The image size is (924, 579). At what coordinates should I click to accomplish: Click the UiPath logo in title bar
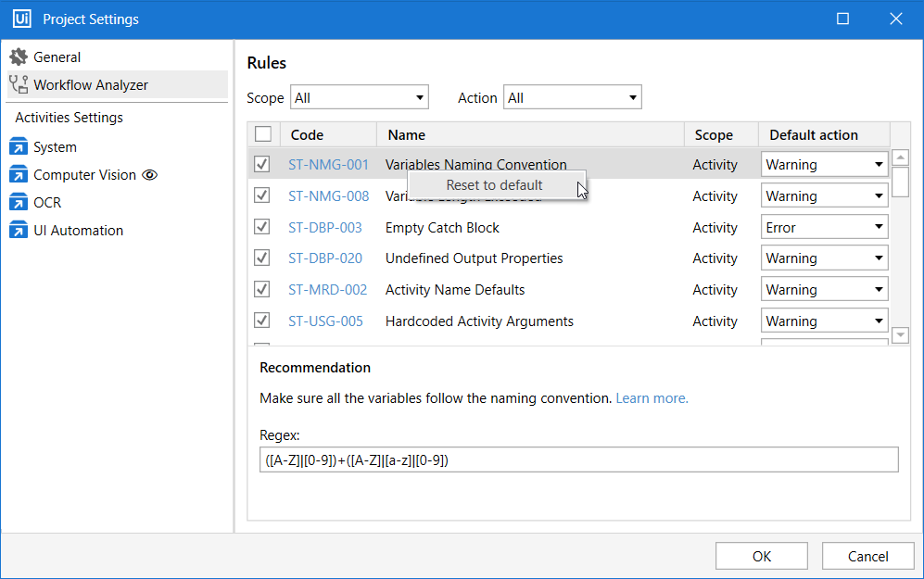tap(22, 19)
